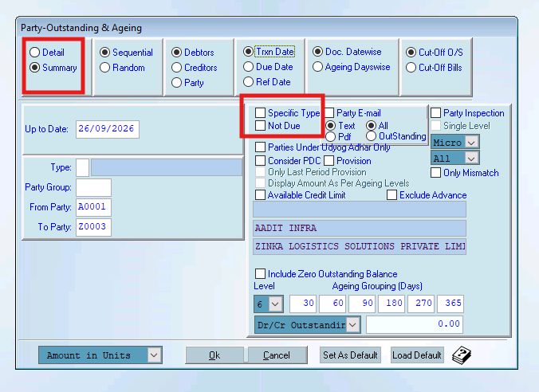Select the Summary radio button

34,68
